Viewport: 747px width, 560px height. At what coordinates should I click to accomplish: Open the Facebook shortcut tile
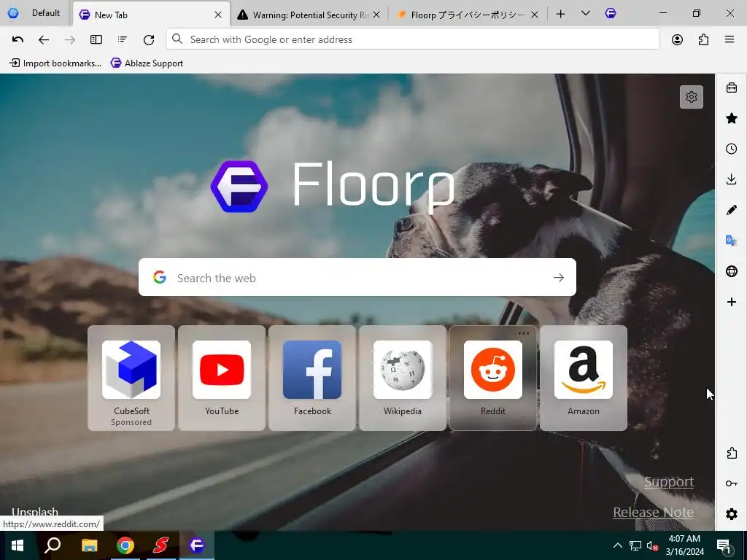[312, 378]
